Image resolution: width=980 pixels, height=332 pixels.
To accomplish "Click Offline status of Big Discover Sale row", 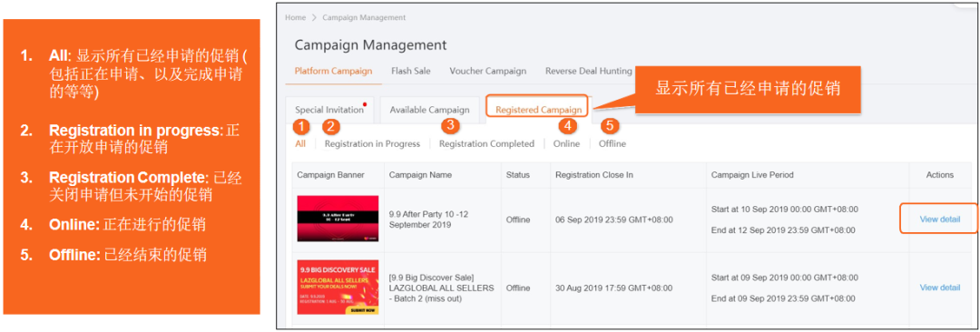I will click(x=517, y=288).
